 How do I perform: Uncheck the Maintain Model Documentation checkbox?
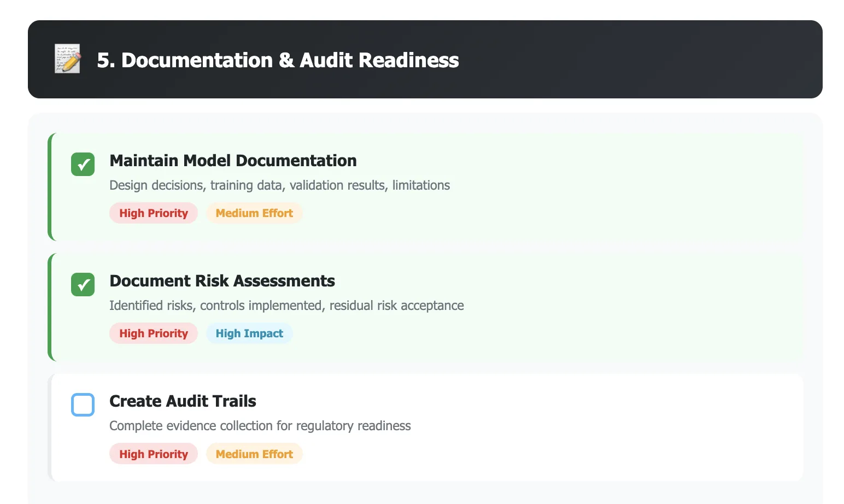(x=83, y=164)
